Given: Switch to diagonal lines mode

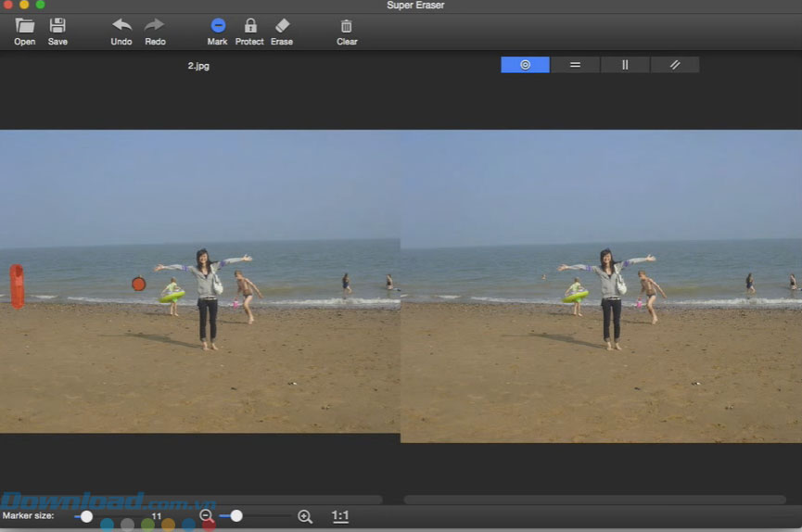Looking at the screenshot, I should pyautogui.click(x=675, y=65).
